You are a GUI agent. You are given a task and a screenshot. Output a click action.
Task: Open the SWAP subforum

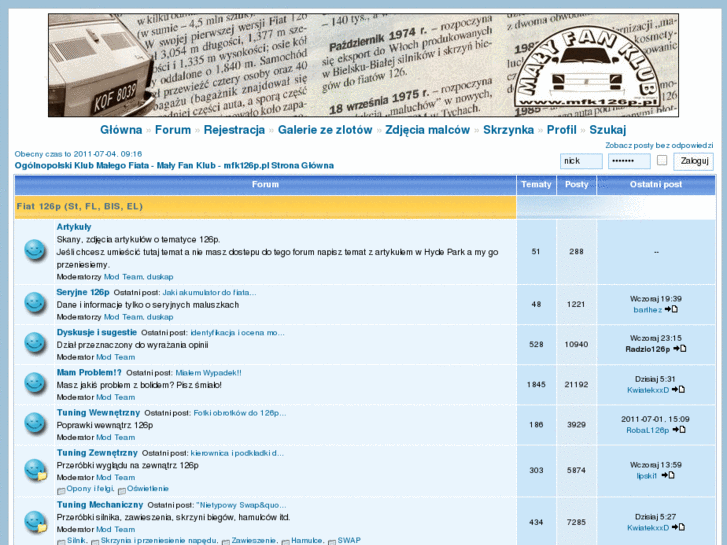(x=349, y=540)
